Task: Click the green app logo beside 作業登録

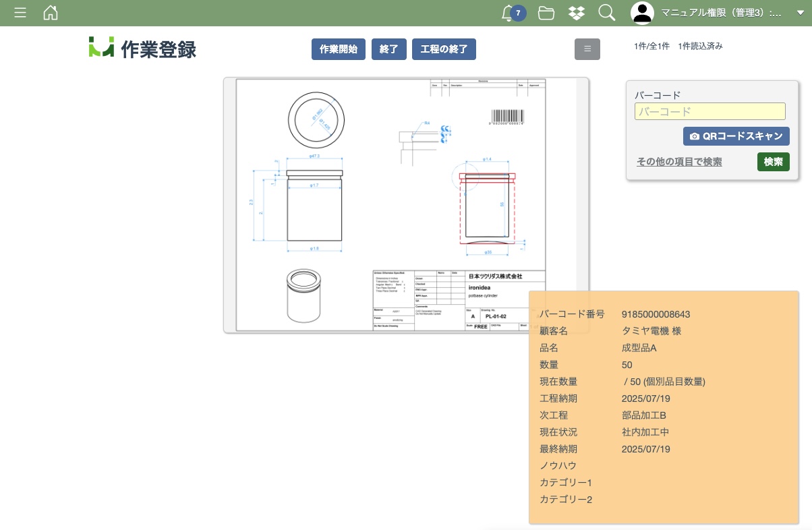Action: pyautogui.click(x=101, y=47)
